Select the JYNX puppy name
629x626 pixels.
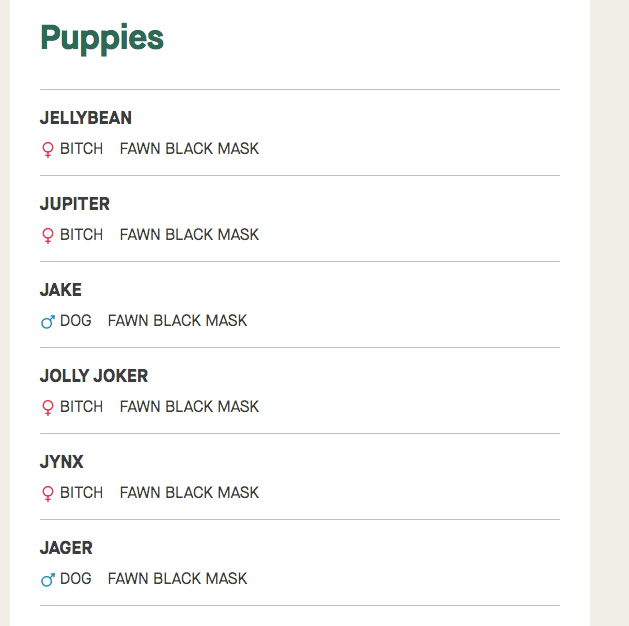[62, 462]
